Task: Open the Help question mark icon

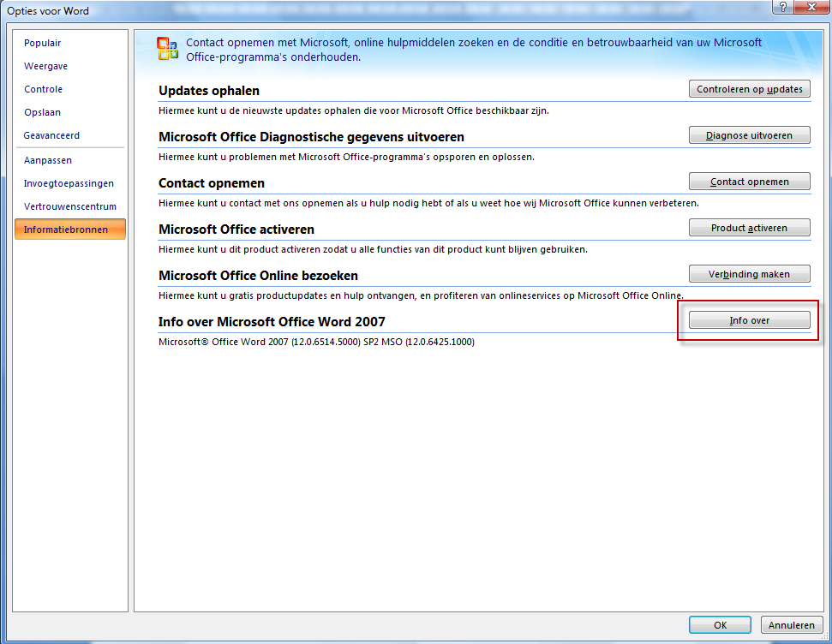Action: click(x=785, y=9)
